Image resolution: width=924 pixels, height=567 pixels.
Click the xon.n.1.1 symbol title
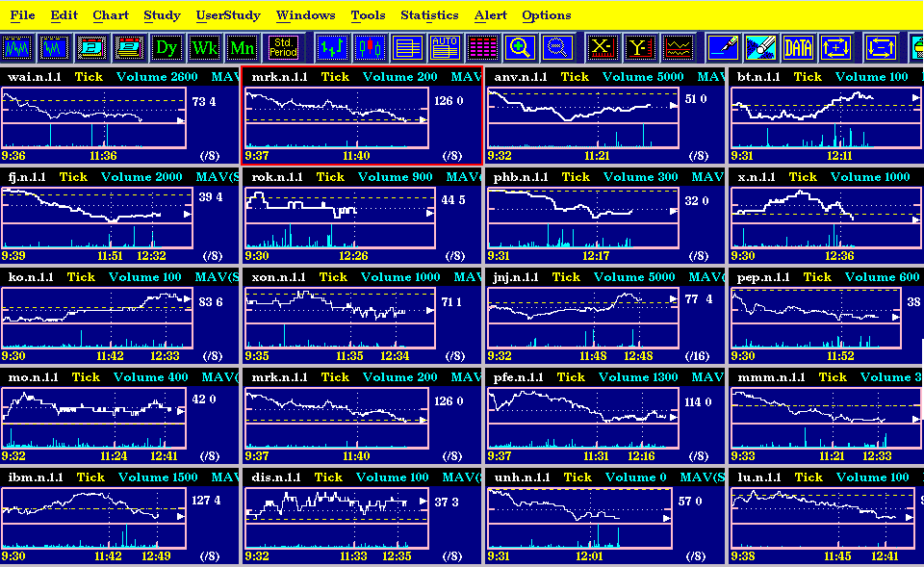pyautogui.click(x=278, y=277)
